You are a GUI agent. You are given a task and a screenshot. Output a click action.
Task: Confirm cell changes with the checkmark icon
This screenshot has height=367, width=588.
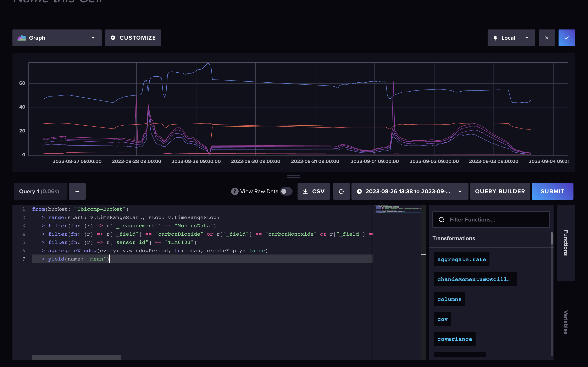567,38
